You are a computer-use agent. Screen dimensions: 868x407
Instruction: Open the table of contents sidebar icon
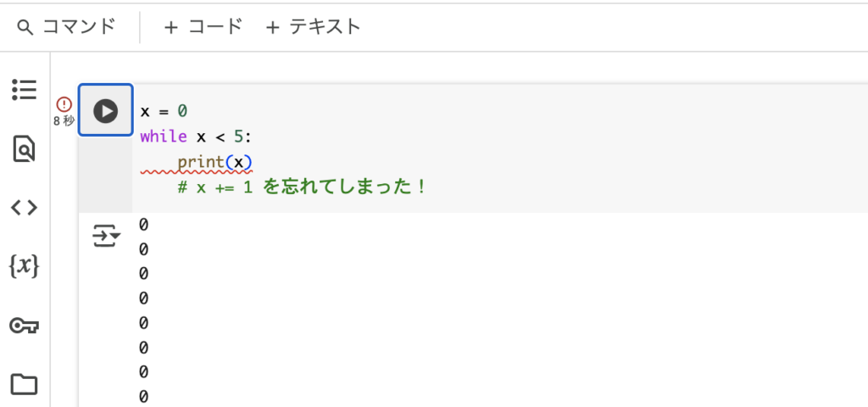click(25, 90)
